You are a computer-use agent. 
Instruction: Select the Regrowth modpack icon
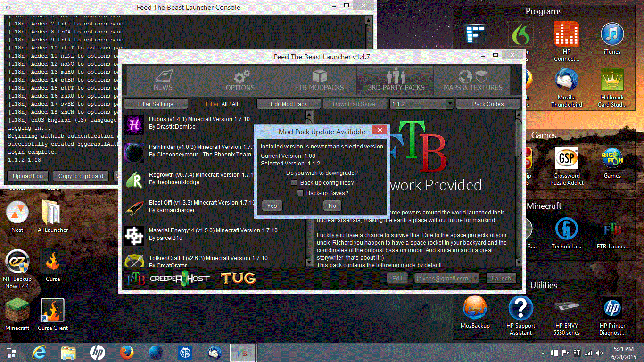click(x=134, y=180)
